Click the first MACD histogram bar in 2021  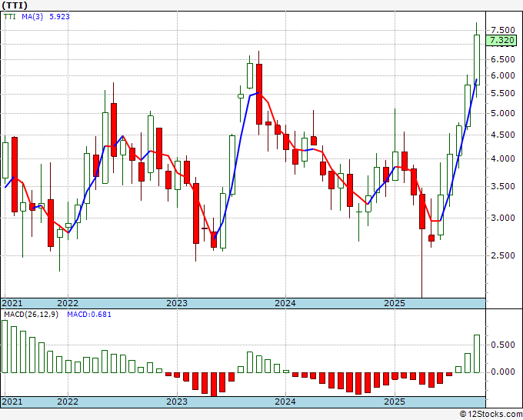5,346
